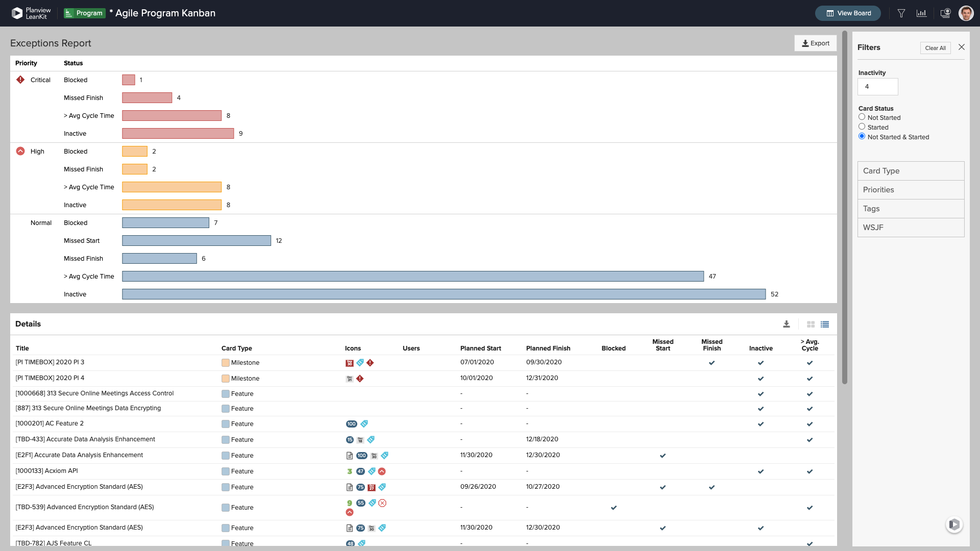980x551 pixels.
Task: Click the download icon in Details section
Action: pyautogui.click(x=787, y=324)
